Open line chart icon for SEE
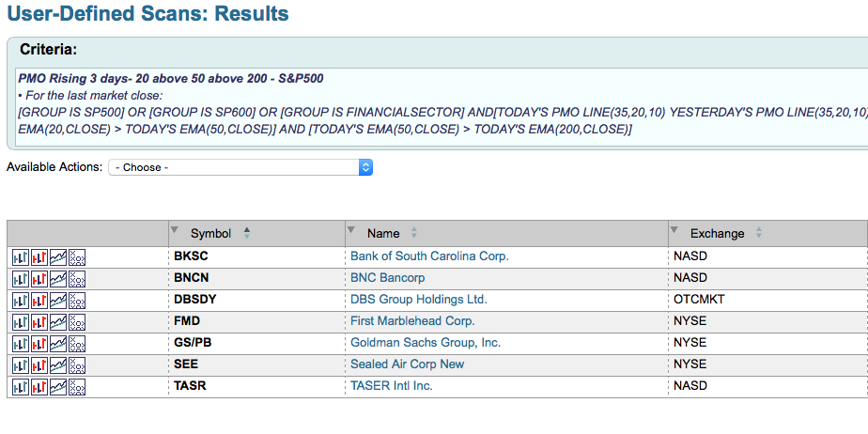Screen dimensions: 868x434 coord(58,364)
